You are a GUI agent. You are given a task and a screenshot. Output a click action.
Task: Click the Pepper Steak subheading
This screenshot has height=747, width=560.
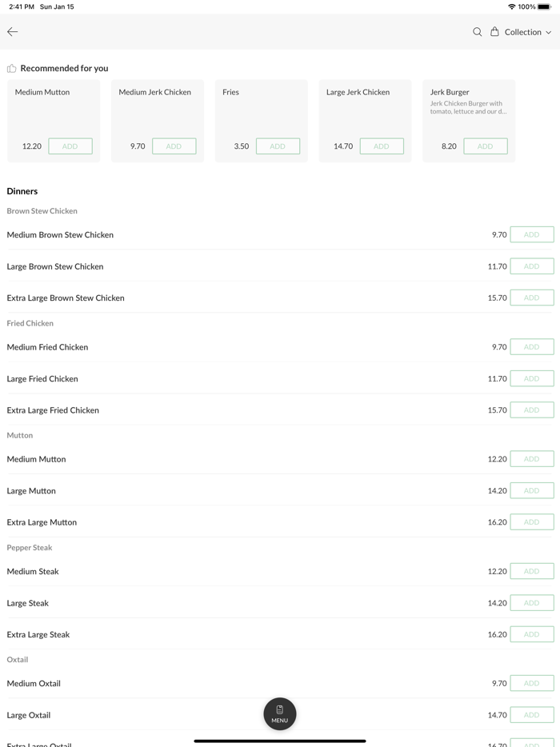click(30, 548)
